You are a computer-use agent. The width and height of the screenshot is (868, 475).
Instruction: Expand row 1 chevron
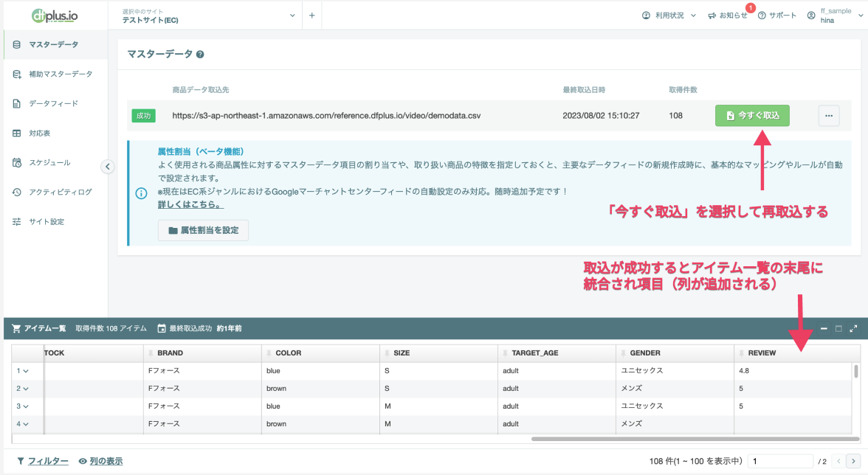coord(26,371)
